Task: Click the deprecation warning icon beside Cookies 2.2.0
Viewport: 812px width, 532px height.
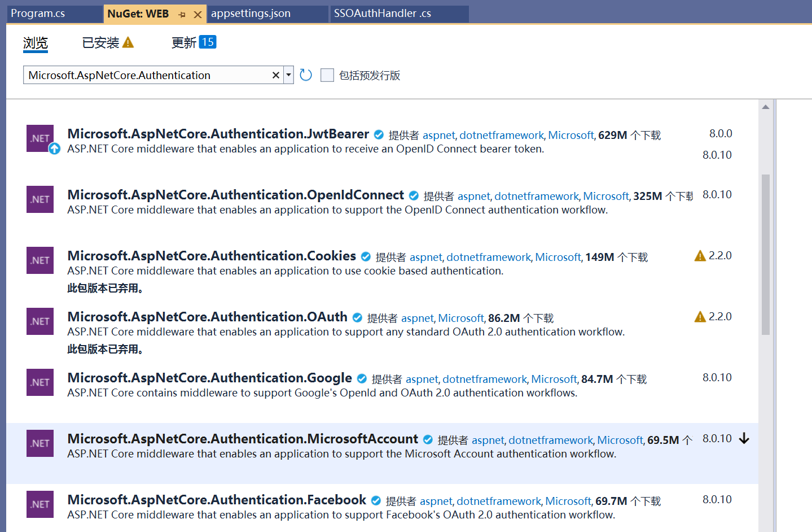Action: pos(700,256)
